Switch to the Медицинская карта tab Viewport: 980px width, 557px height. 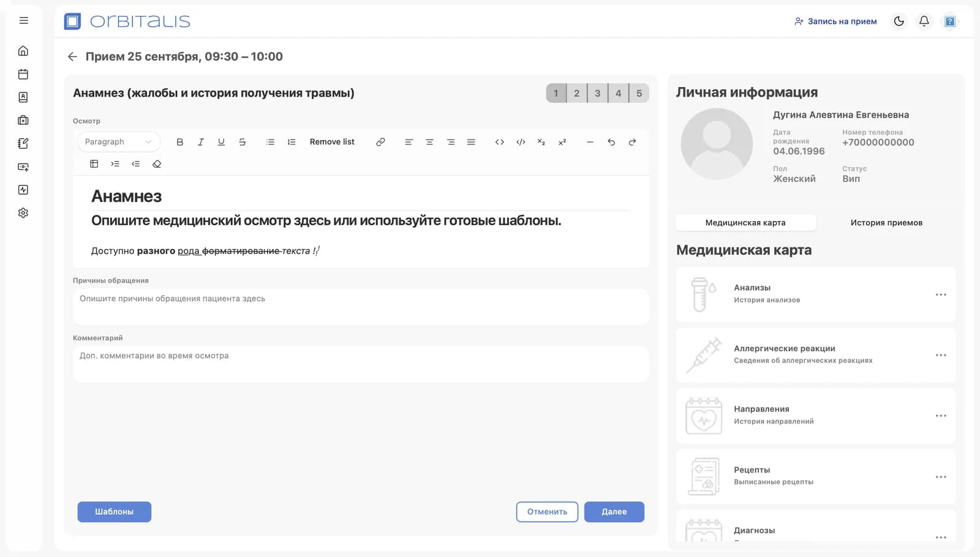(745, 223)
